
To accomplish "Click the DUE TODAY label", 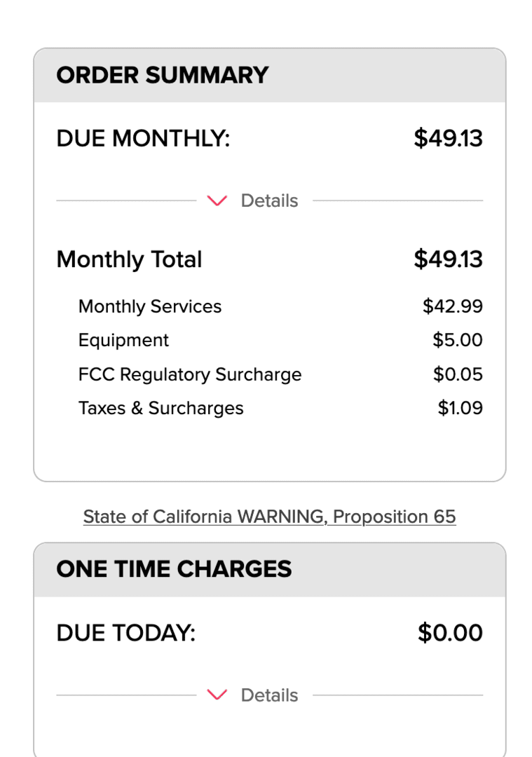I will [x=126, y=633].
